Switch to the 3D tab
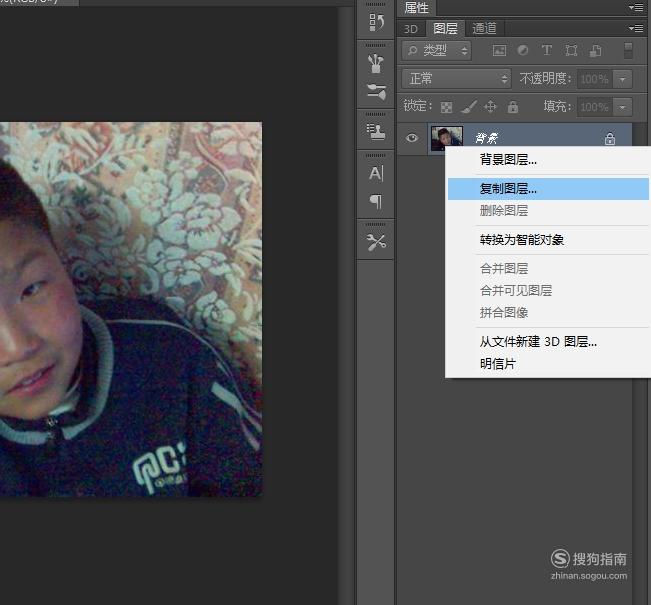Viewport: 651px width, 605px height. [411, 29]
